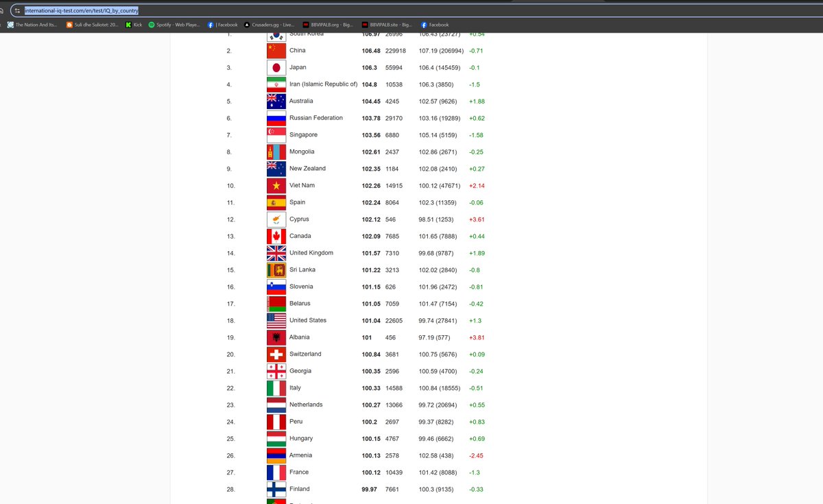The height and width of the screenshot is (504, 823).
Task: Select the country name 'China'
Action: click(298, 51)
